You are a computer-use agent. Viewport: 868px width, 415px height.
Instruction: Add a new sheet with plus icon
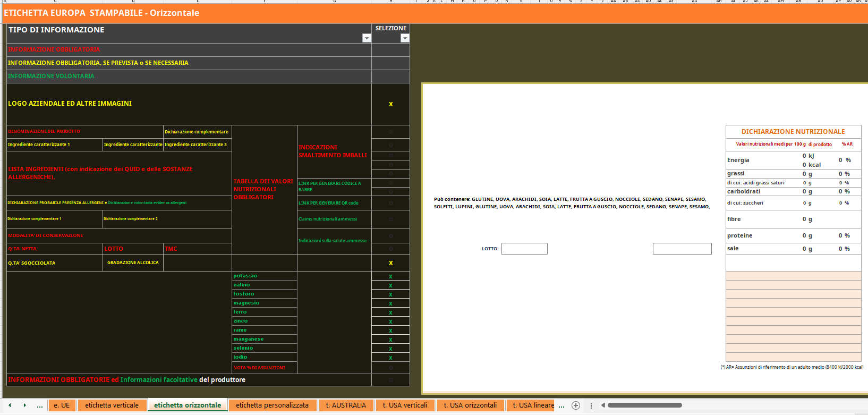coord(576,405)
